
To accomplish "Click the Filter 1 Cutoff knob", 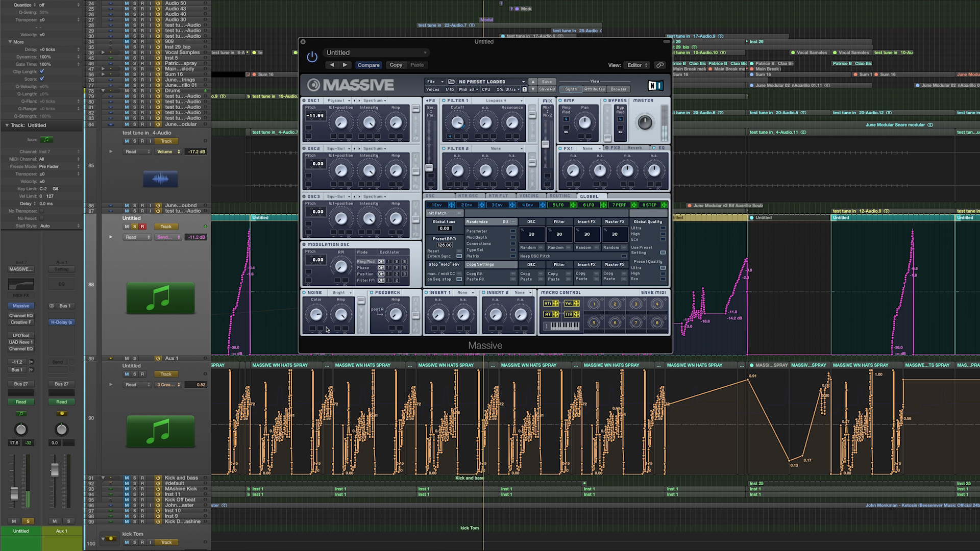I will click(457, 122).
